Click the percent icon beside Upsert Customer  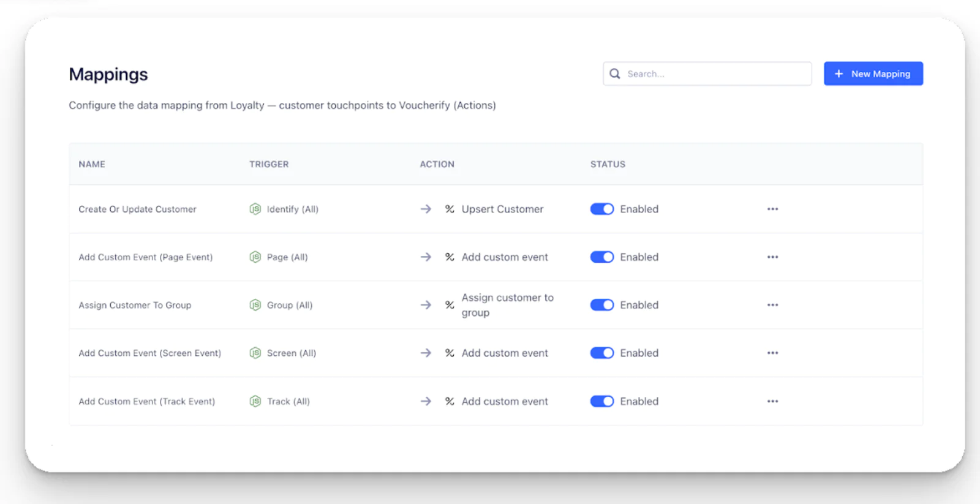tap(450, 209)
